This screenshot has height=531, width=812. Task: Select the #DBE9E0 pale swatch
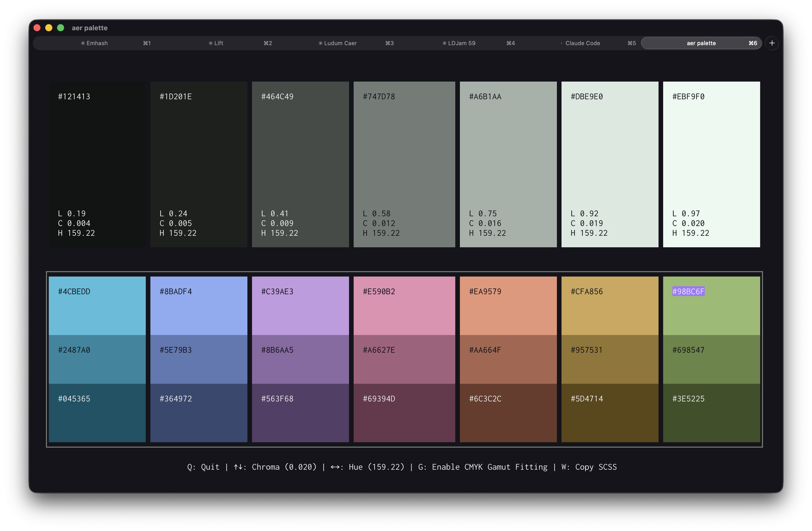click(610, 164)
